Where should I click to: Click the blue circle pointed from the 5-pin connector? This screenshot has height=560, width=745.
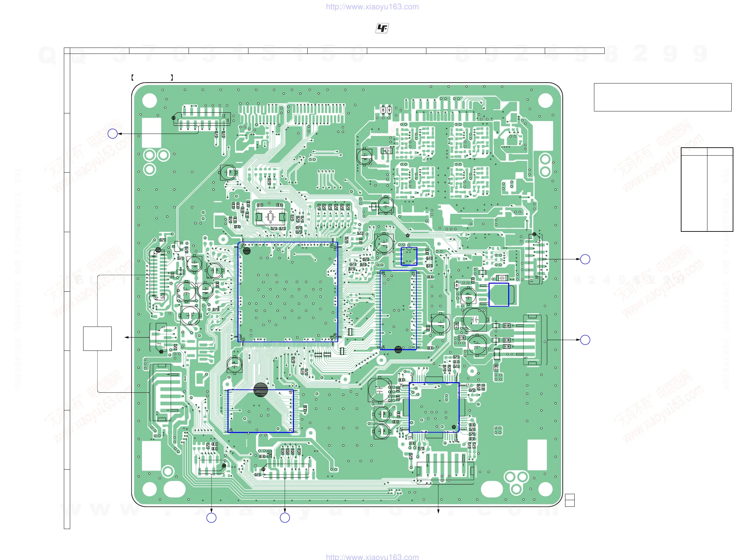585,340
